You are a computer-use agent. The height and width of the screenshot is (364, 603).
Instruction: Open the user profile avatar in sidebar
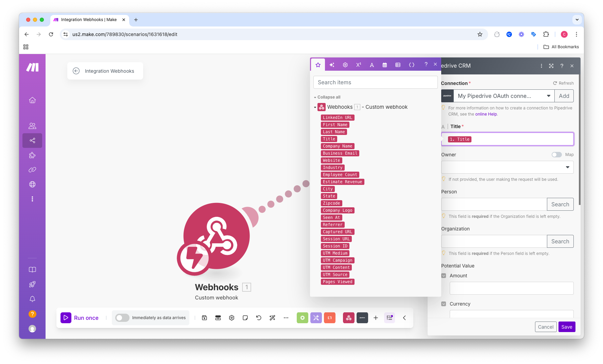coord(32,329)
